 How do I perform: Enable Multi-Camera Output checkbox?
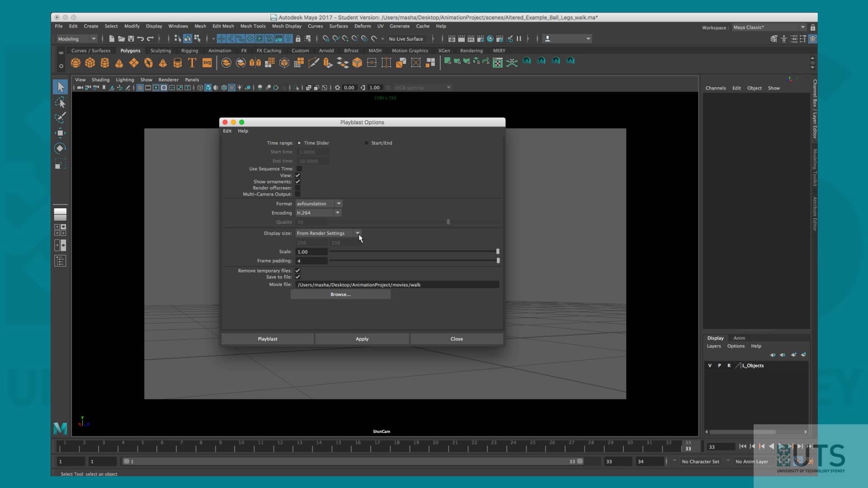[298, 194]
